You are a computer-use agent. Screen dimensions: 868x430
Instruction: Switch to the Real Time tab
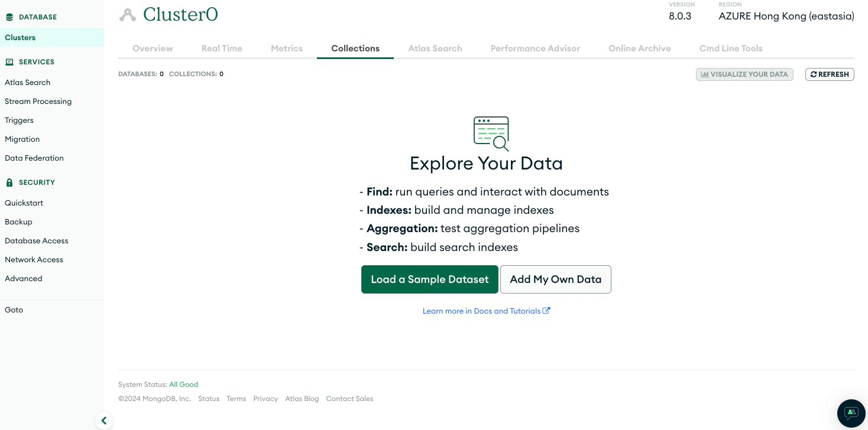(x=222, y=48)
